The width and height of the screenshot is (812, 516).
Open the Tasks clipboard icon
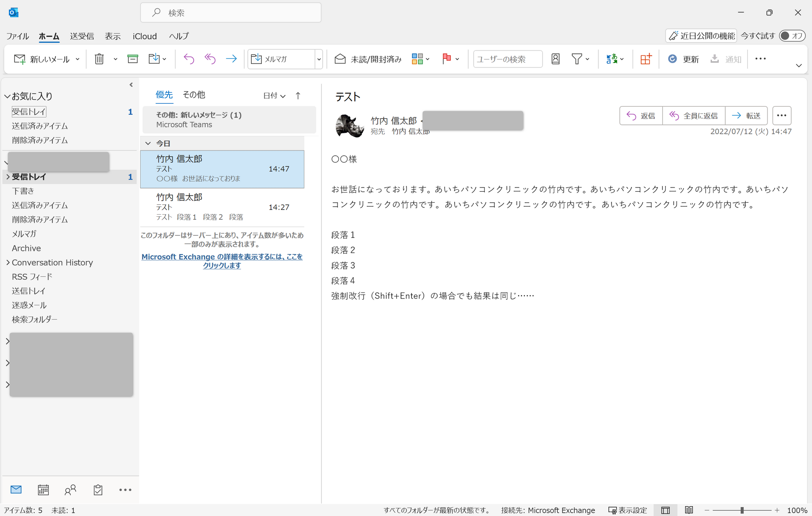98,490
